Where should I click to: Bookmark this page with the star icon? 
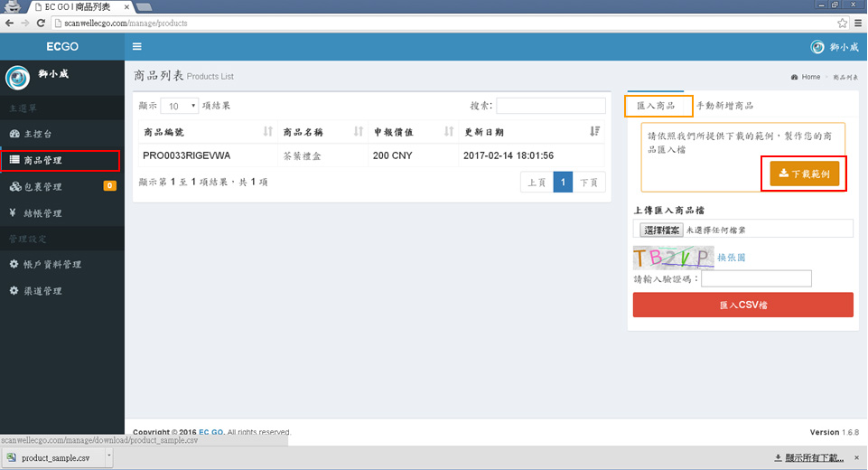pyautogui.click(x=842, y=23)
